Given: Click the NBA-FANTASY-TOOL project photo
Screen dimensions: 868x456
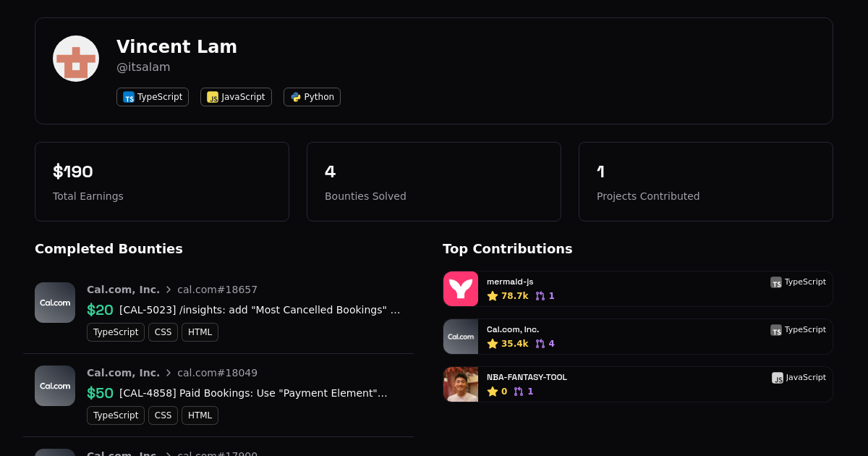Looking at the screenshot, I should click(461, 384).
